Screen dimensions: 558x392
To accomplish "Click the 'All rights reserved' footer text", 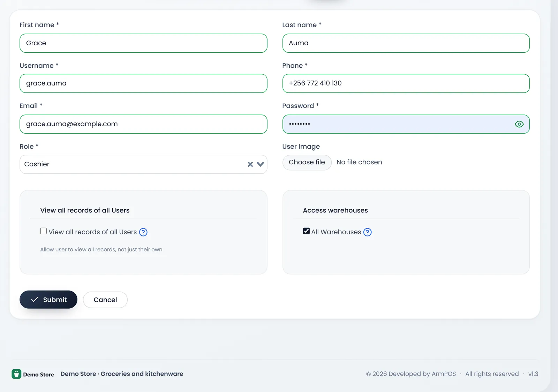I will click(492, 374).
